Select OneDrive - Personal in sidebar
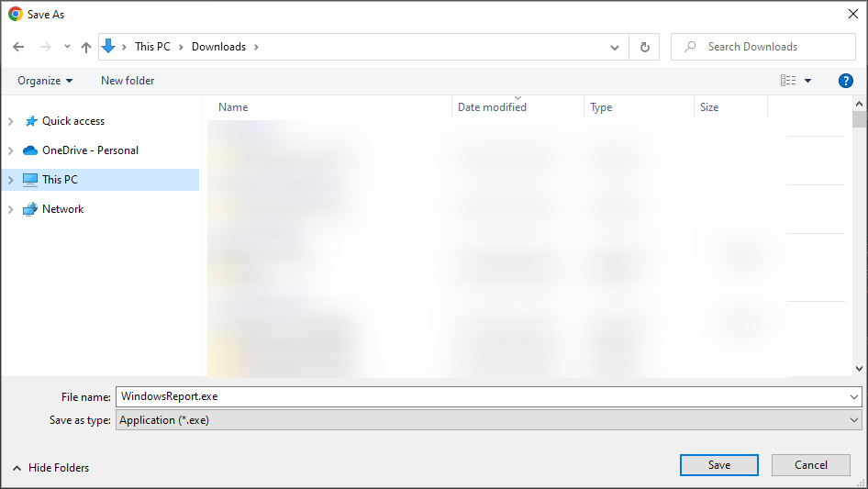This screenshot has height=489, width=868. pos(90,150)
